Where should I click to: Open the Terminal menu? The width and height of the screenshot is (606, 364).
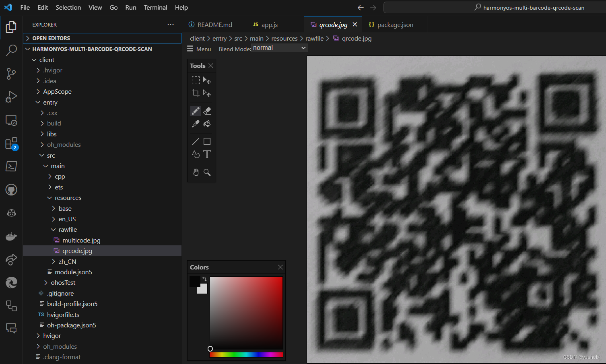(156, 7)
